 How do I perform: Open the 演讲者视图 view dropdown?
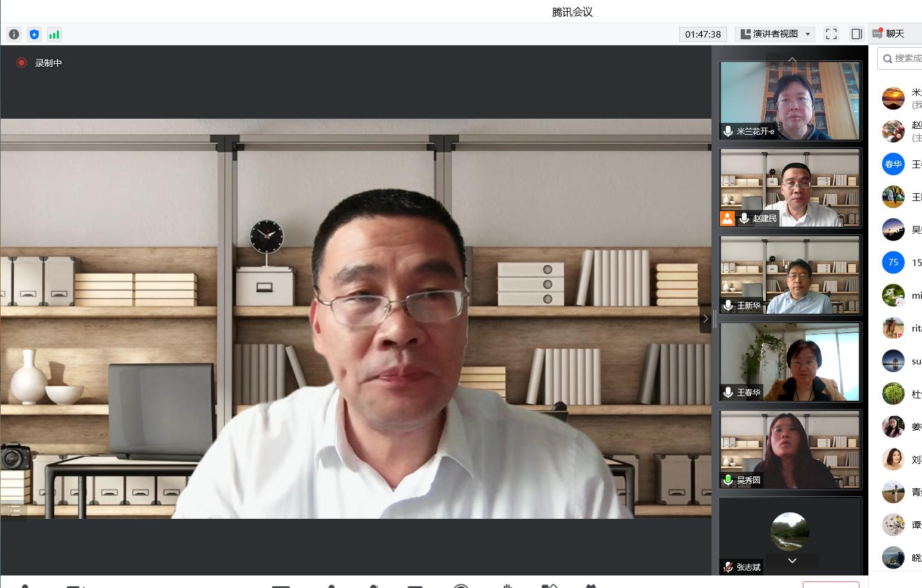(x=775, y=34)
